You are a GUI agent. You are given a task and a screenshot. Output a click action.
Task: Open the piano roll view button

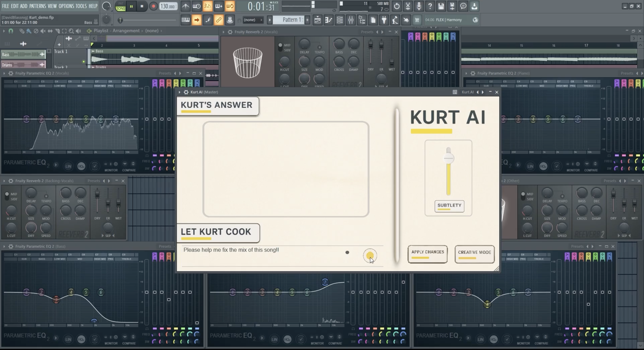(x=329, y=20)
